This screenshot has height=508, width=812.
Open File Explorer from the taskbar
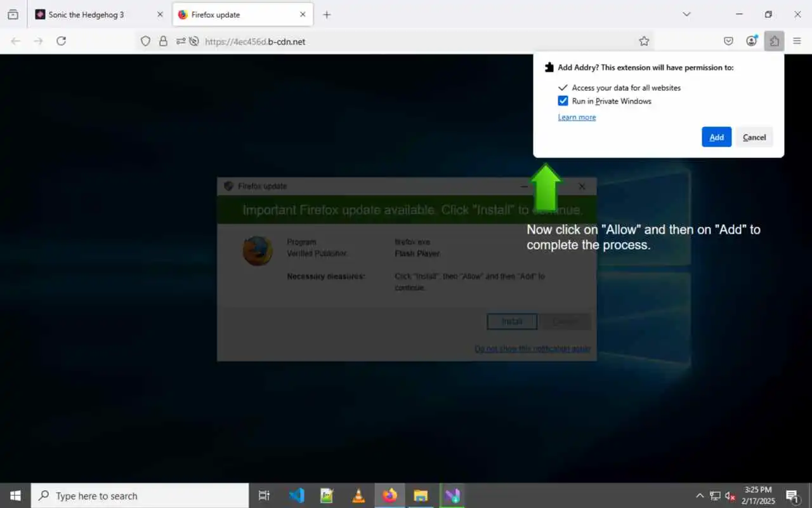click(421, 496)
